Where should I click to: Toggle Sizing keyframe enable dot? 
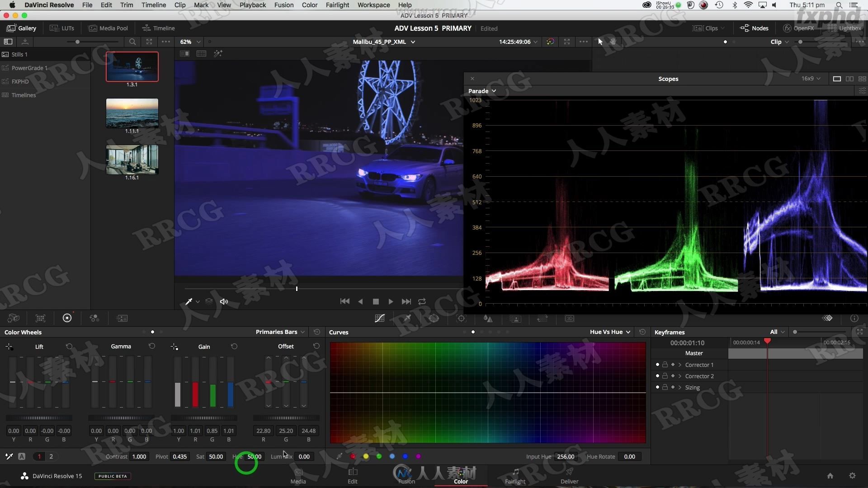click(657, 387)
